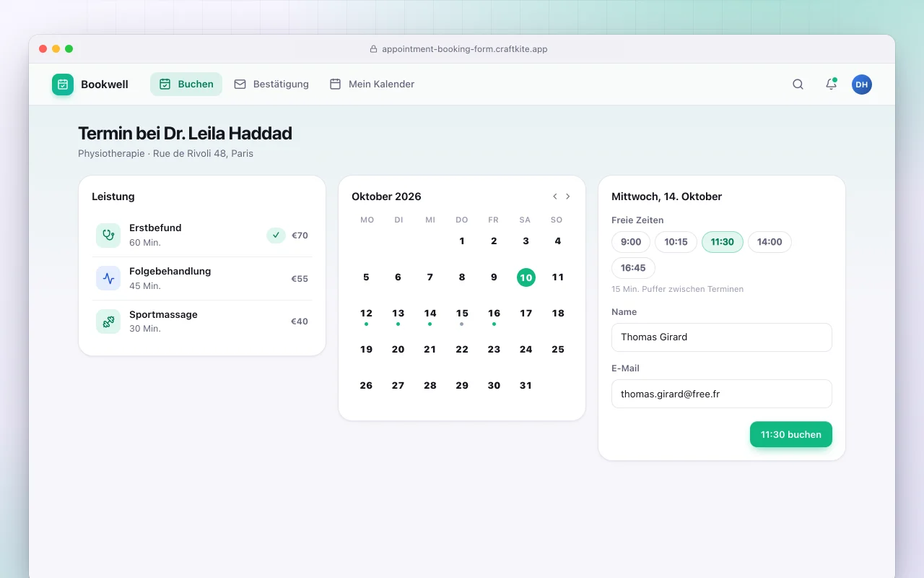Select the 9:00 time slot
This screenshot has width=924, height=578.
(631, 242)
